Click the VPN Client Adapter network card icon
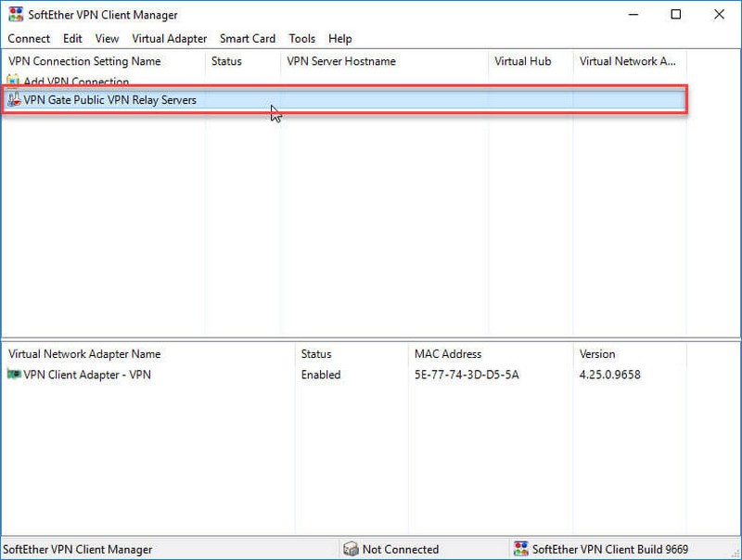742x560 pixels. (x=14, y=375)
